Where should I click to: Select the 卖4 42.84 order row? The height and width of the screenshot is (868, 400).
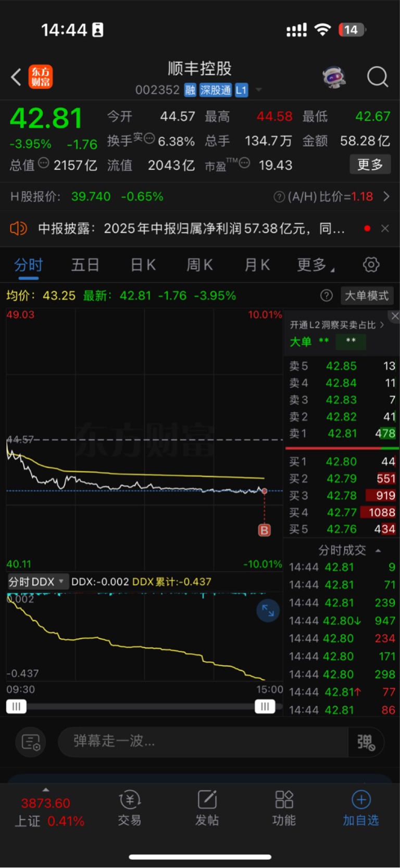pyautogui.click(x=342, y=383)
